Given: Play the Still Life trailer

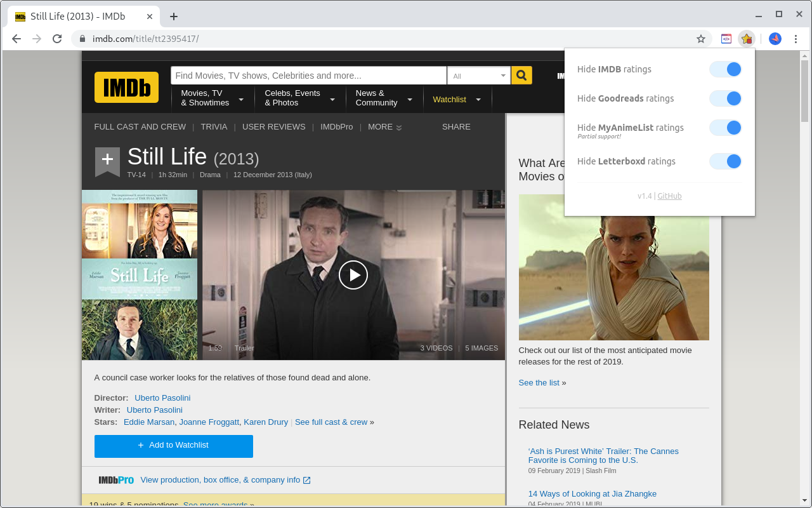Looking at the screenshot, I should point(353,274).
